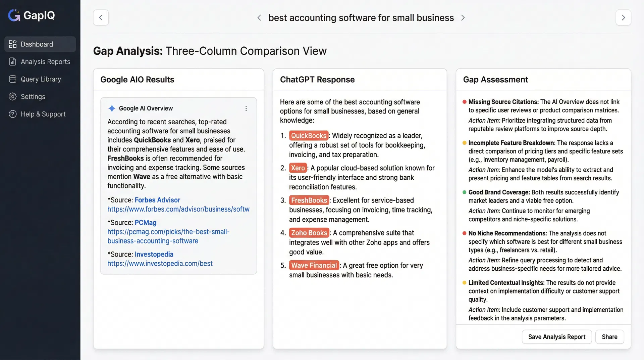Click the 'Gap Analysis:' page heading

[128, 51]
